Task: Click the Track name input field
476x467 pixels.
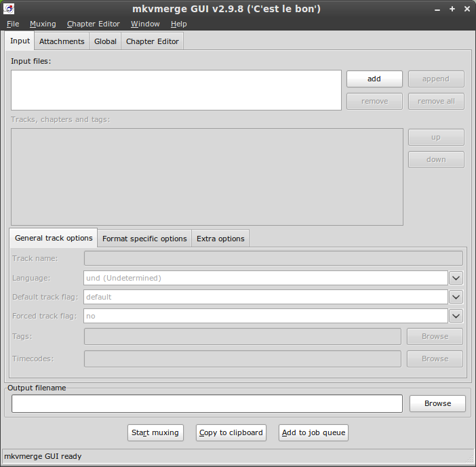Action: [273, 258]
